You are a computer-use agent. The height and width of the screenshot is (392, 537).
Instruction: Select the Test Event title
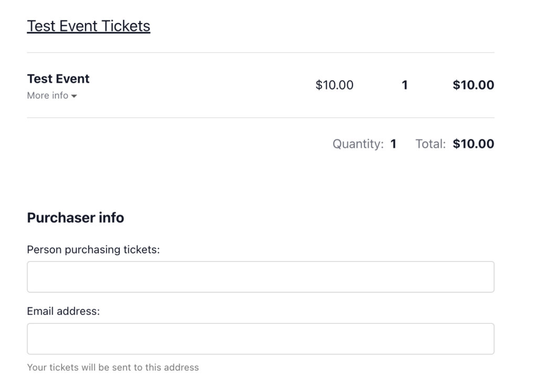coord(58,79)
